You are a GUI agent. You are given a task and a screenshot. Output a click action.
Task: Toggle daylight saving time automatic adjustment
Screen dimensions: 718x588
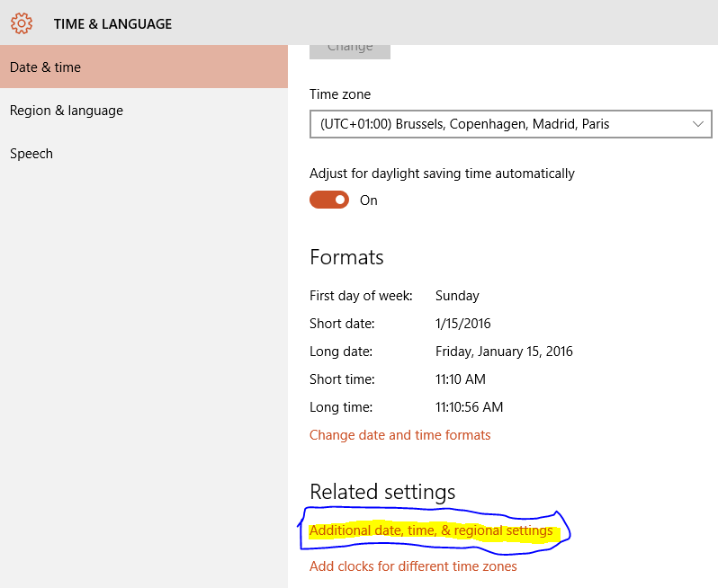[x=329, y=200]
